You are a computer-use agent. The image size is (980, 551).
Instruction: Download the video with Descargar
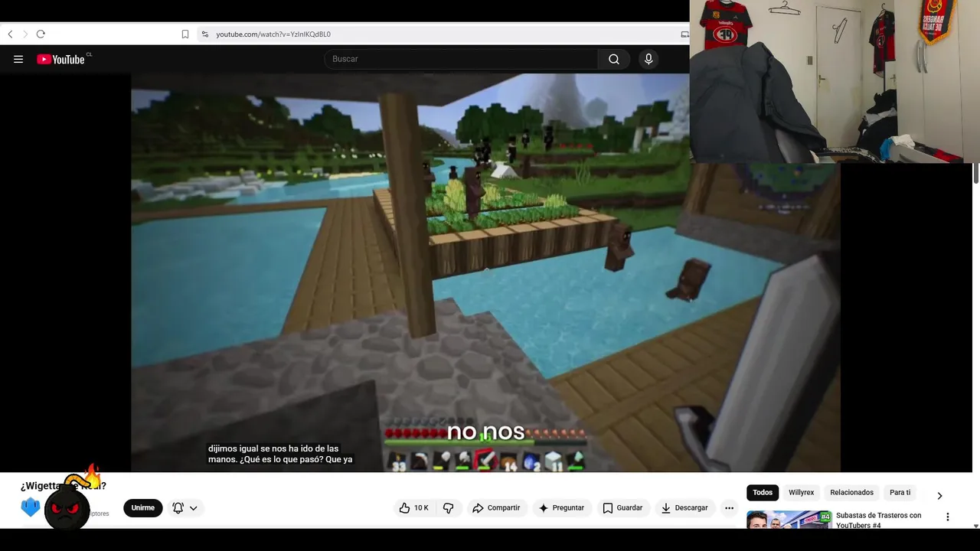point(684,508)
